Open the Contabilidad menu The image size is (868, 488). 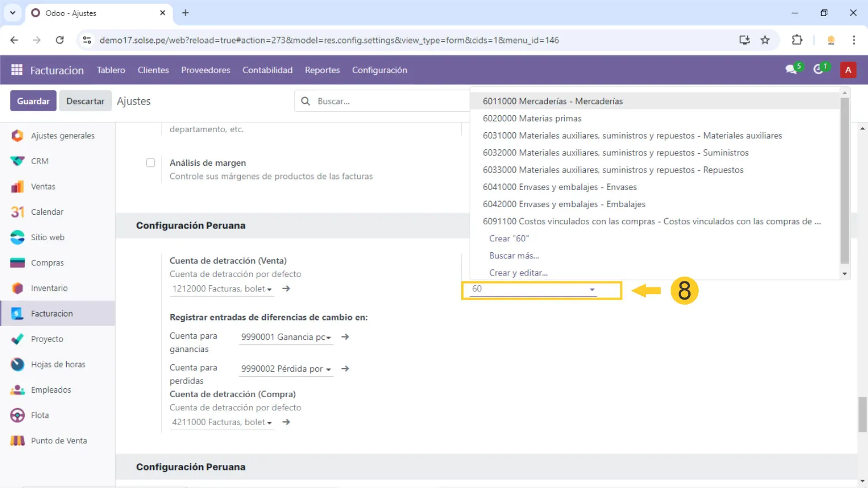(267, 70)
